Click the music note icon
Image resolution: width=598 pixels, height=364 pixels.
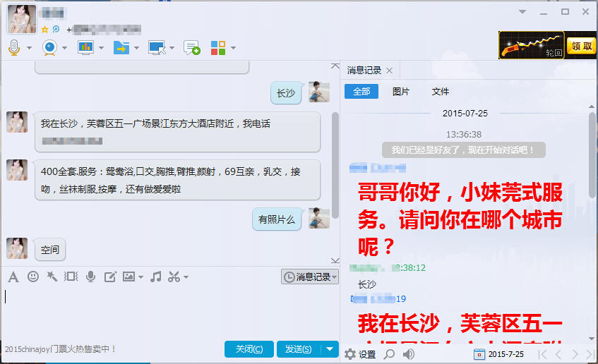point(155,277)
